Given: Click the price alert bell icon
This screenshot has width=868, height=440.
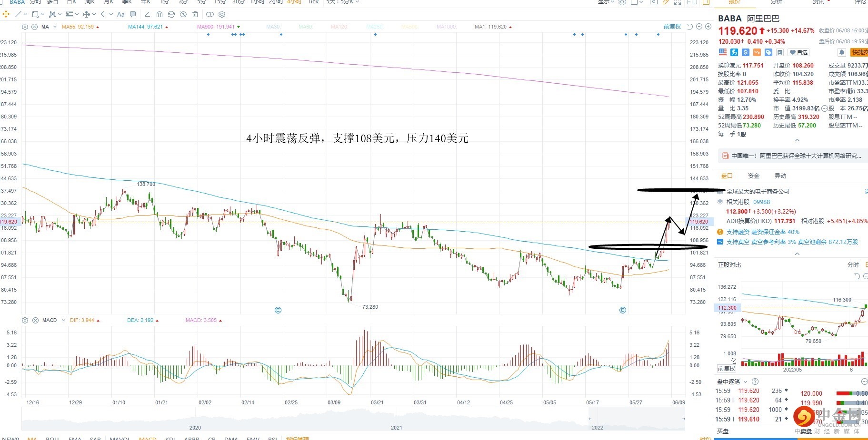Looking at the screenshot, I should pos(842,52).
